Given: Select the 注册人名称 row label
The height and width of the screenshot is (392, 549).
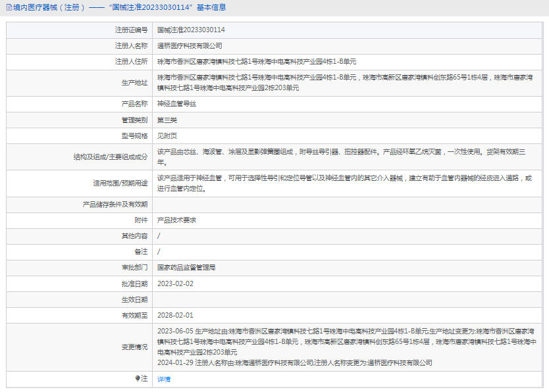Looking at the screenshot, I should [131, 46].
